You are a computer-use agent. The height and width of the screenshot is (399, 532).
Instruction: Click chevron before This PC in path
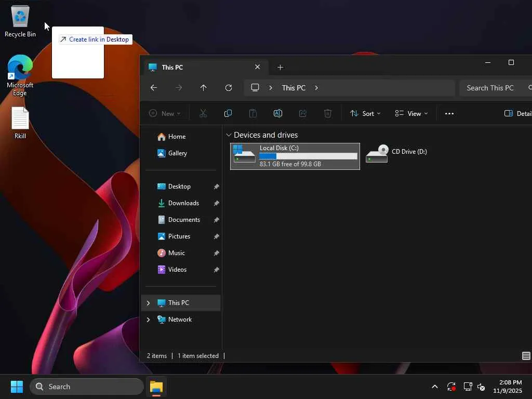coord(271,88)
